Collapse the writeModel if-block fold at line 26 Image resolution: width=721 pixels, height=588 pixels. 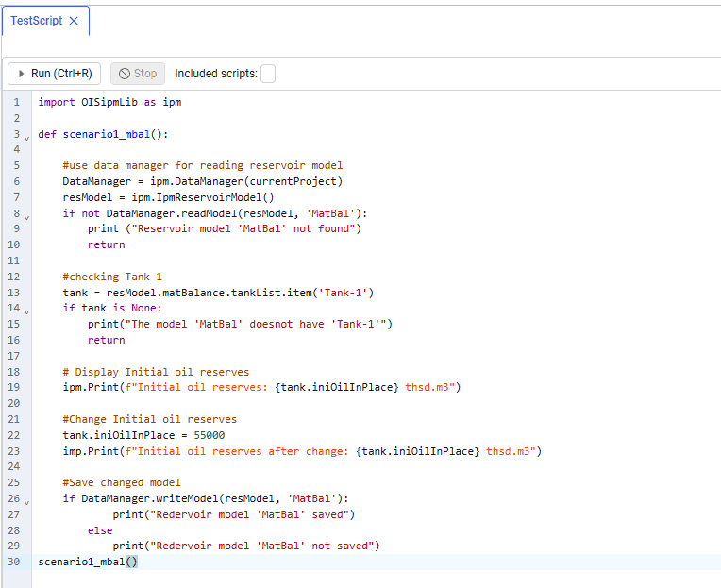26,502
